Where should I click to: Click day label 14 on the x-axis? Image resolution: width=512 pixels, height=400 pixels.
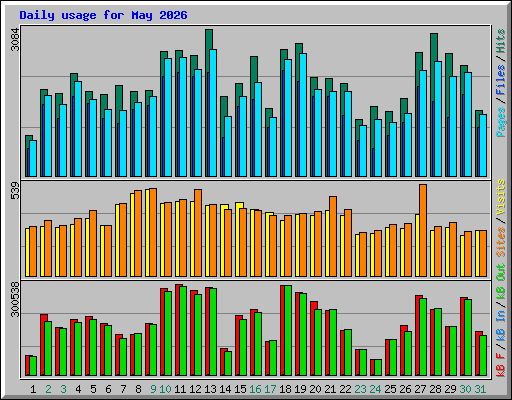[225, 389]
